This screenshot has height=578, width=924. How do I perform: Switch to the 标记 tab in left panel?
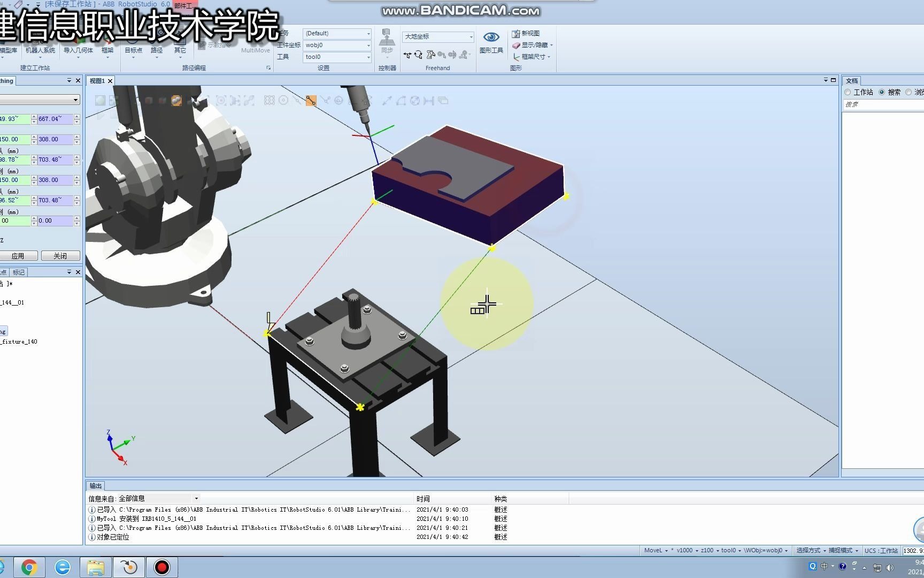tap(19, 272)
